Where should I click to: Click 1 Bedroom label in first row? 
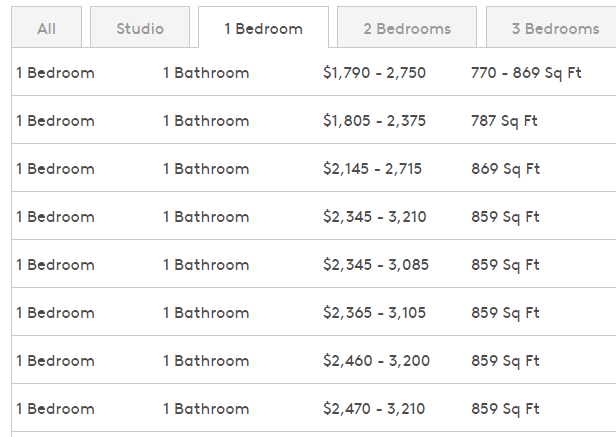[55, 73]
